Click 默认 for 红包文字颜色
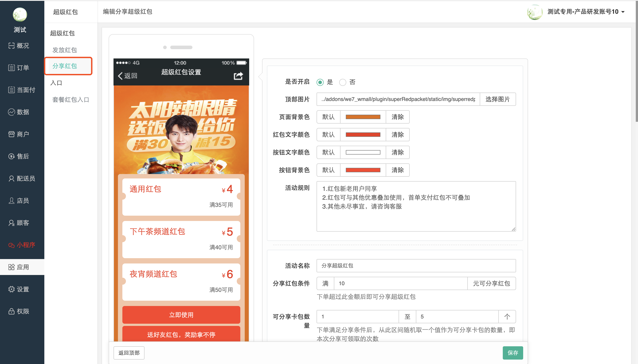 click(x=328, y=135)
